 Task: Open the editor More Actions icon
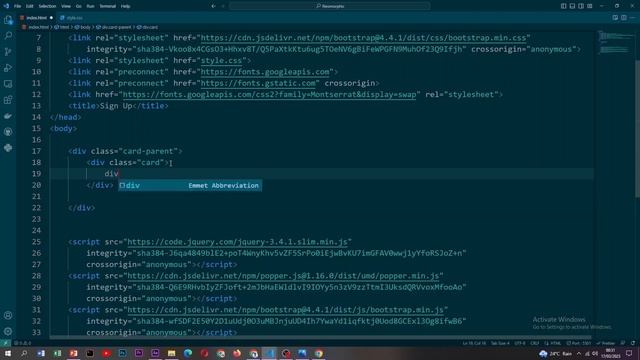(x=632, y=18)
